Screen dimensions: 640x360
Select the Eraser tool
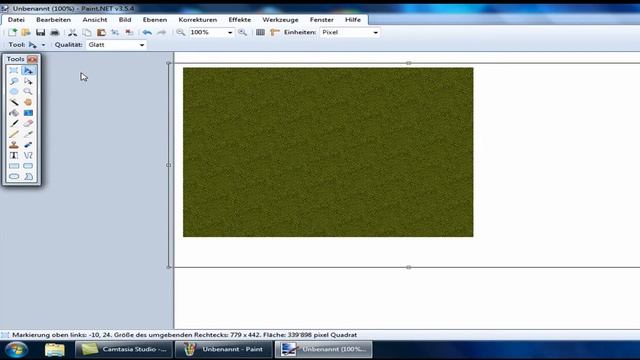(28, 123)
